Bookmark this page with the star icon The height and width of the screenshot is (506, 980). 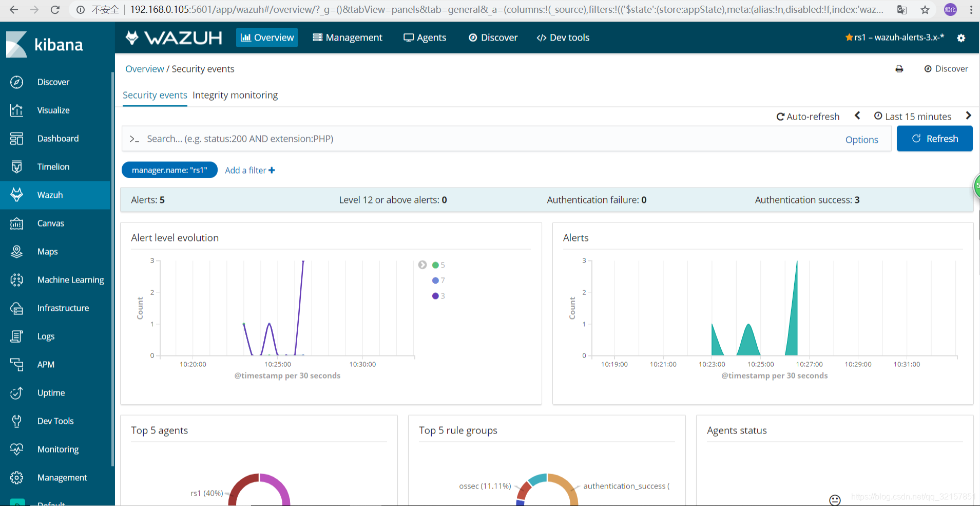[925, 10]
